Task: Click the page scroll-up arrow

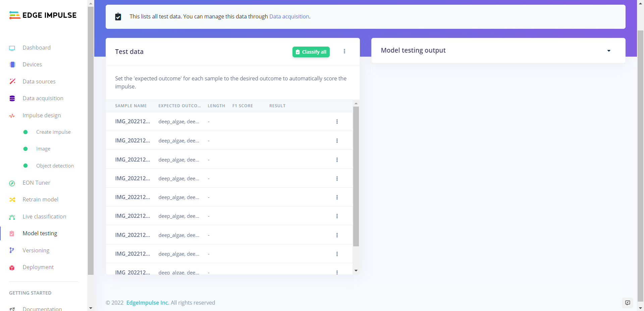Action: point(640,3)
